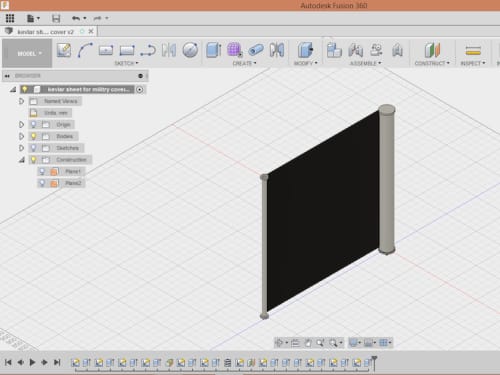
Task: Select the Pipe cylinder create tool
Action: pyautogui.click(x=256, y=50)
